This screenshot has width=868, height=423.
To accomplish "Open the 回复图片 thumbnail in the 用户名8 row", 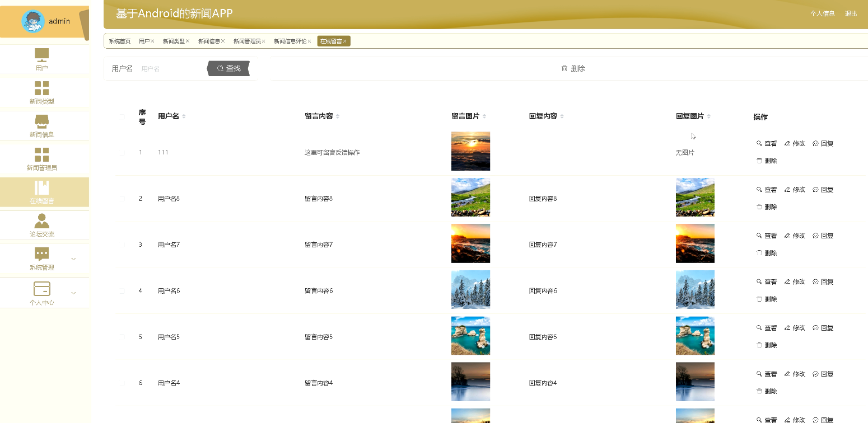I will [x=695, y=197].
